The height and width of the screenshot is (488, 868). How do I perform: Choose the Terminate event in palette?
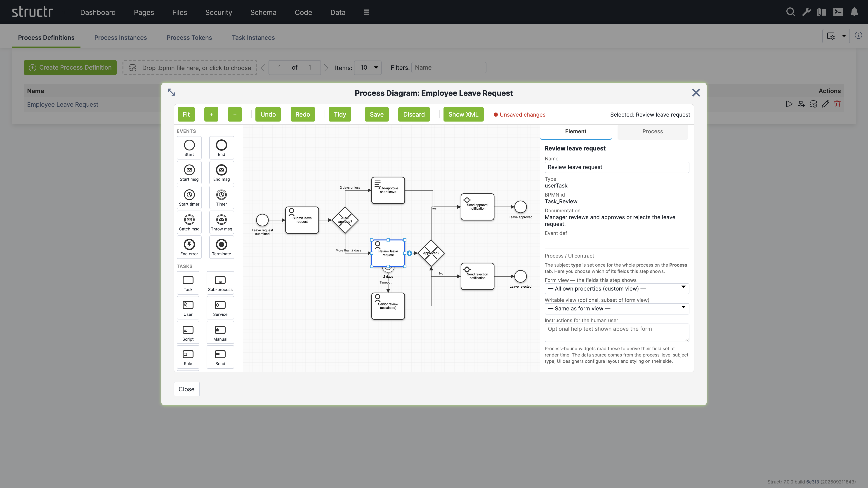pyautogui.click(x=221, y=248)
